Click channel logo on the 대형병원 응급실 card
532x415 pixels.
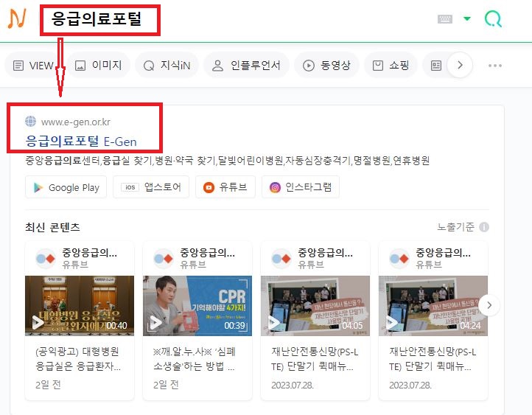tap(46, 259)
